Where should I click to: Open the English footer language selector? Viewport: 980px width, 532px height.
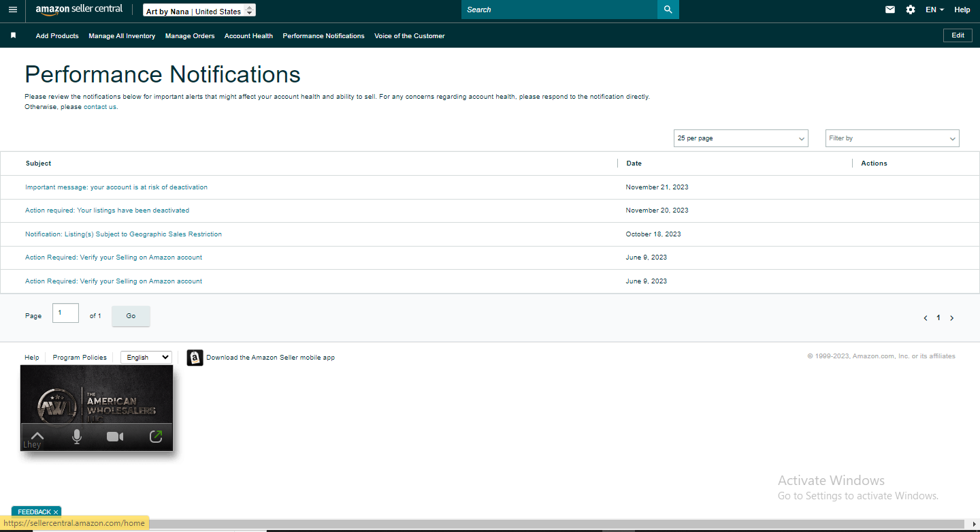(146, 357)
